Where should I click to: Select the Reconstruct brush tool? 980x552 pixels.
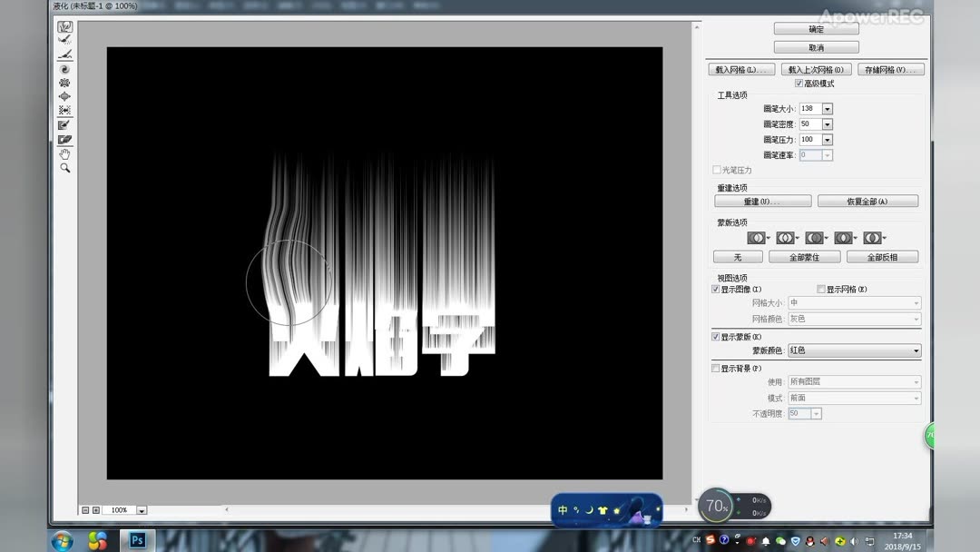coord(64,40)
